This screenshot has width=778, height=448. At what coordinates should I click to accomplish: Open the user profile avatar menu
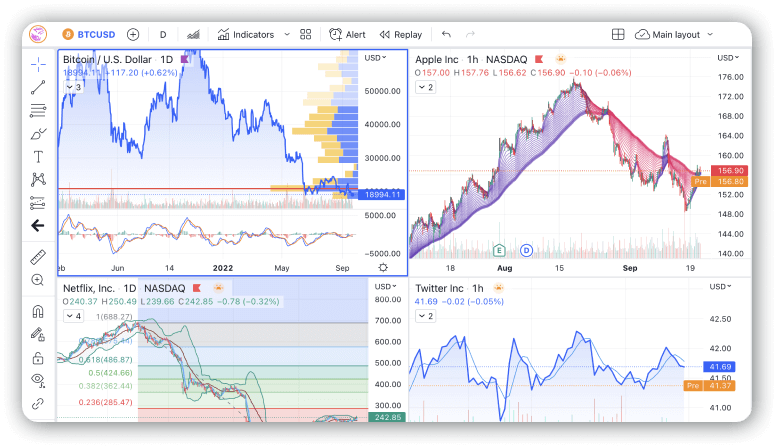click(38, 34)
